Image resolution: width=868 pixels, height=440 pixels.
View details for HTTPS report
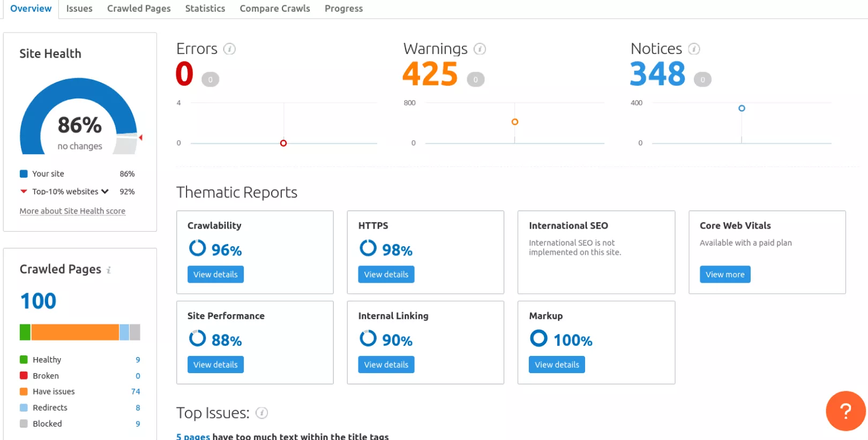pos(386,275)
